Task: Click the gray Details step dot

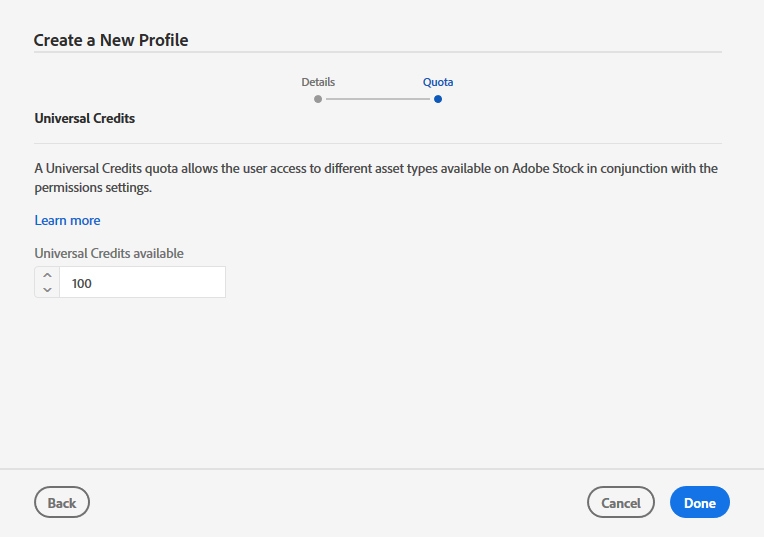Action: [x=318, y=99]
